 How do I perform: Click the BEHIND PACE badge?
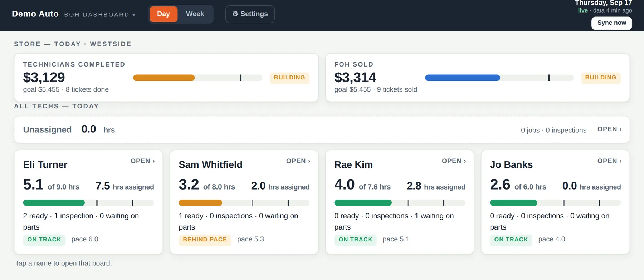tap(205, 240)
